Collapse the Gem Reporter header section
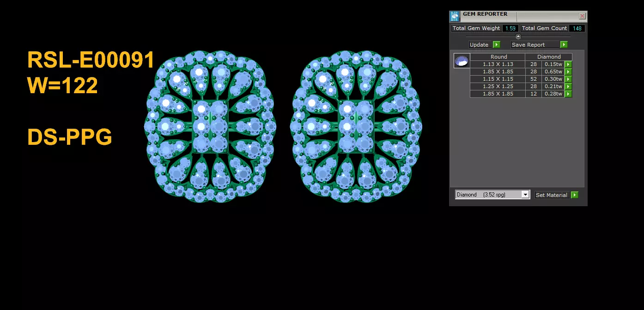This screenshot has height=310, width=644. (x=518, y=36)
